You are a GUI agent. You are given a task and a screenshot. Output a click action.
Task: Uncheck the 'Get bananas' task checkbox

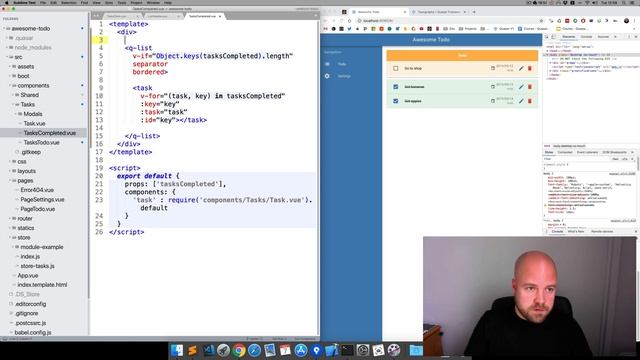click(396, 87)
